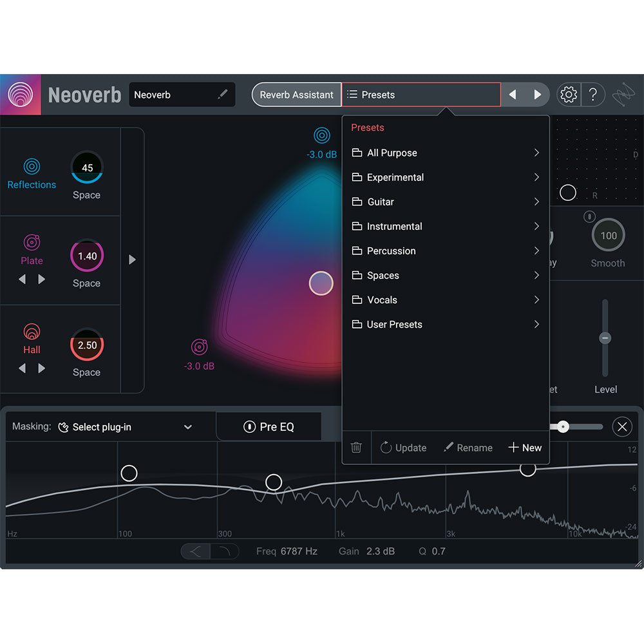
Task: Expand the Vocals presets category
Action: click(x=382, y=299)
